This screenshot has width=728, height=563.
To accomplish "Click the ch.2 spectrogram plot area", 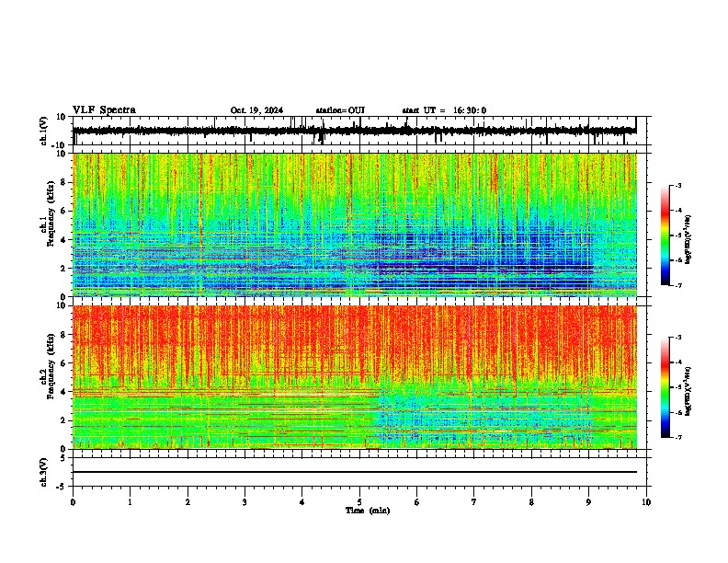I will 355,377.
